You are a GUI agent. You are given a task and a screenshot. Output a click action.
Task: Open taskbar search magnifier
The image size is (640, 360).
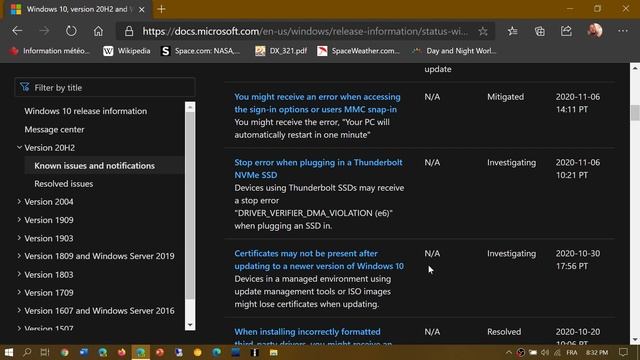(27, 352)
